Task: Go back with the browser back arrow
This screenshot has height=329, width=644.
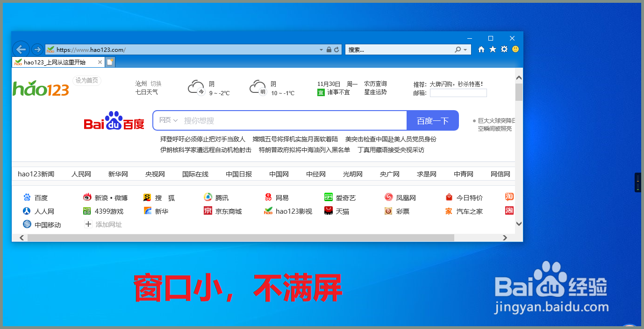Action: [x=21, y=49]
